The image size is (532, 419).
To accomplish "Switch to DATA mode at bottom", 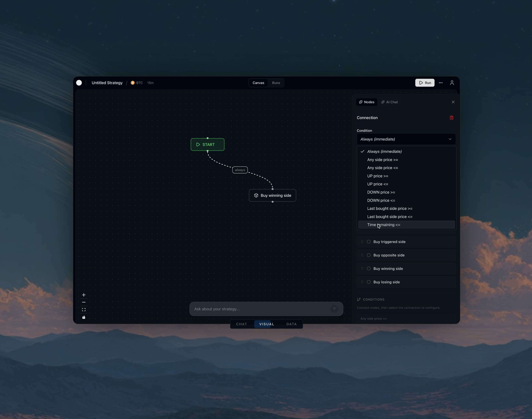I will tap(291, 324).
